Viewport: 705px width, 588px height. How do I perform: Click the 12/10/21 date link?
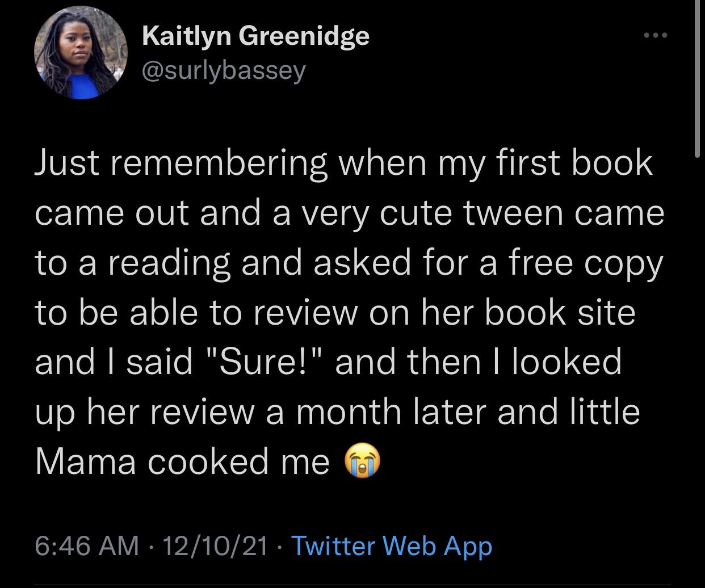(x=214, y=545)
